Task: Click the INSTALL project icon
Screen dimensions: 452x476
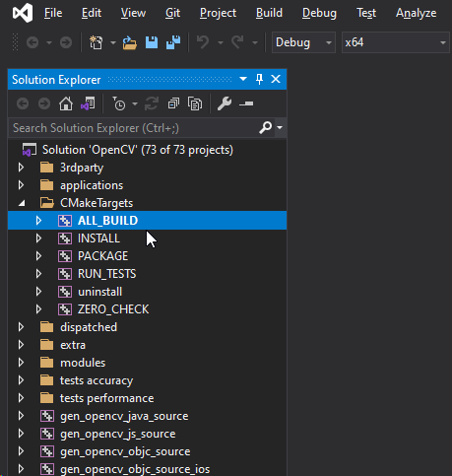Action: 65,238
